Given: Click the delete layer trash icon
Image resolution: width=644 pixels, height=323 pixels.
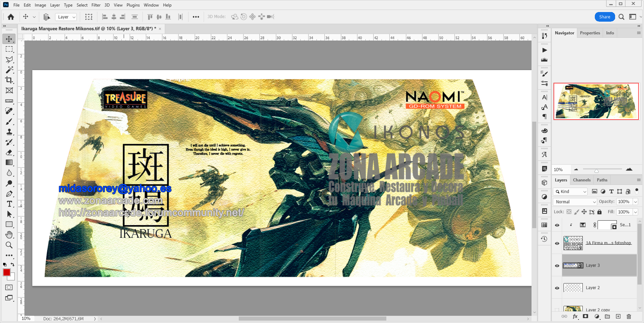Looking at the screenshot, I should [629, 316].
